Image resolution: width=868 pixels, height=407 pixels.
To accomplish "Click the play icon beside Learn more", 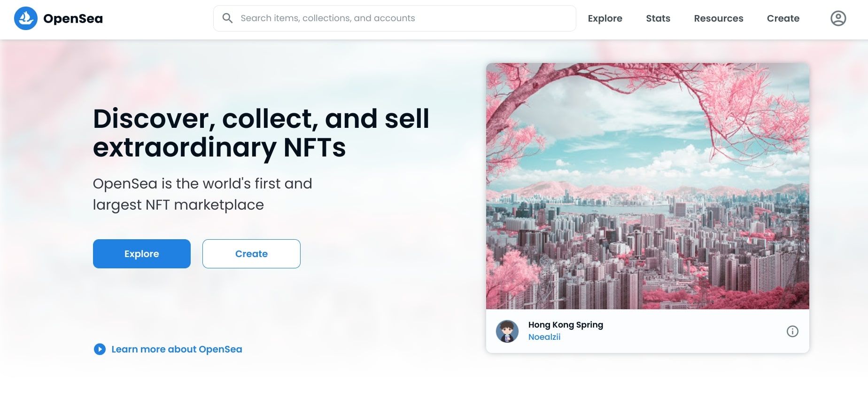I will click(x=100, y=349).
